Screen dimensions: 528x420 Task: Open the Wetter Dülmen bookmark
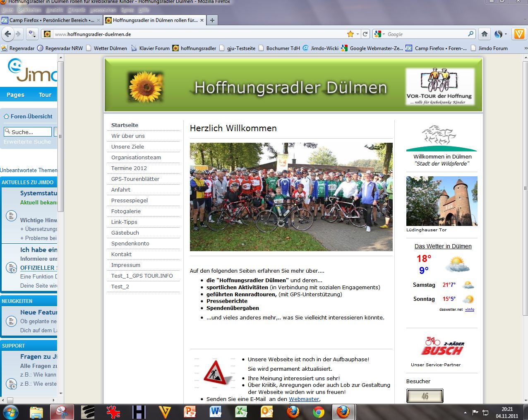[x=106, y=48]
